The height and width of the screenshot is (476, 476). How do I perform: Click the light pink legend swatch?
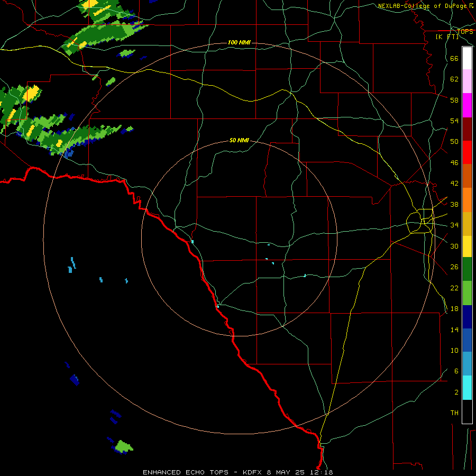click(467, 81)
